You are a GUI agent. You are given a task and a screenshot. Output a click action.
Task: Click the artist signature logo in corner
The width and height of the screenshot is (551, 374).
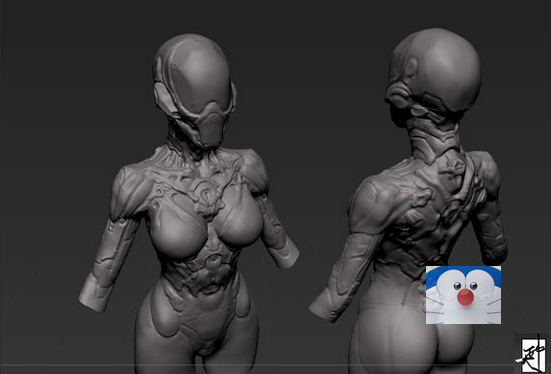point(532,355)
